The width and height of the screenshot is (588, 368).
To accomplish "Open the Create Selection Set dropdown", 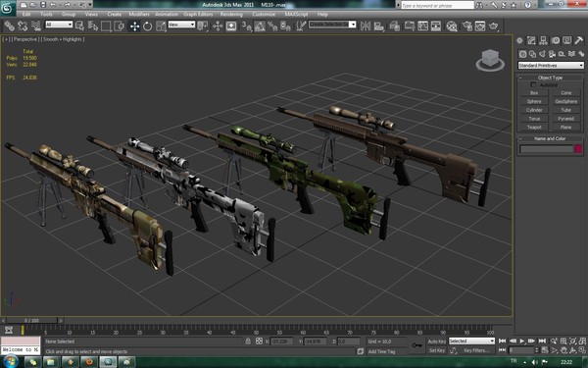I will (x=332, y=25).
